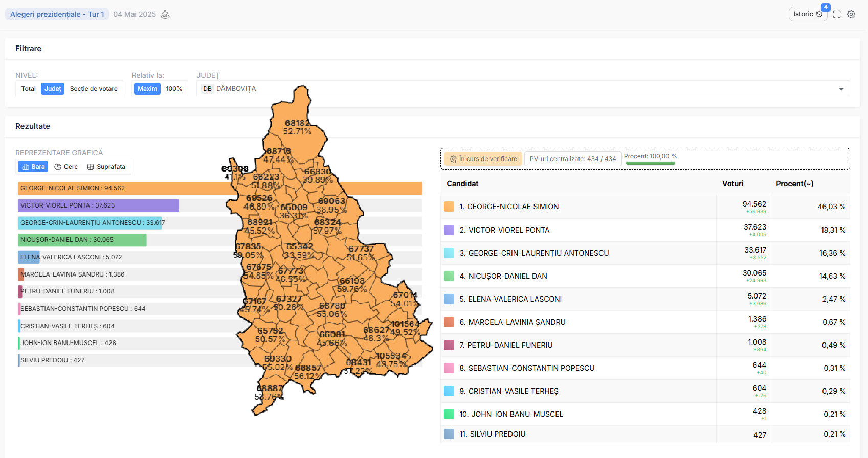
Task: Expand the Județ dropdown arrow
Action: [x=841, y=89]
